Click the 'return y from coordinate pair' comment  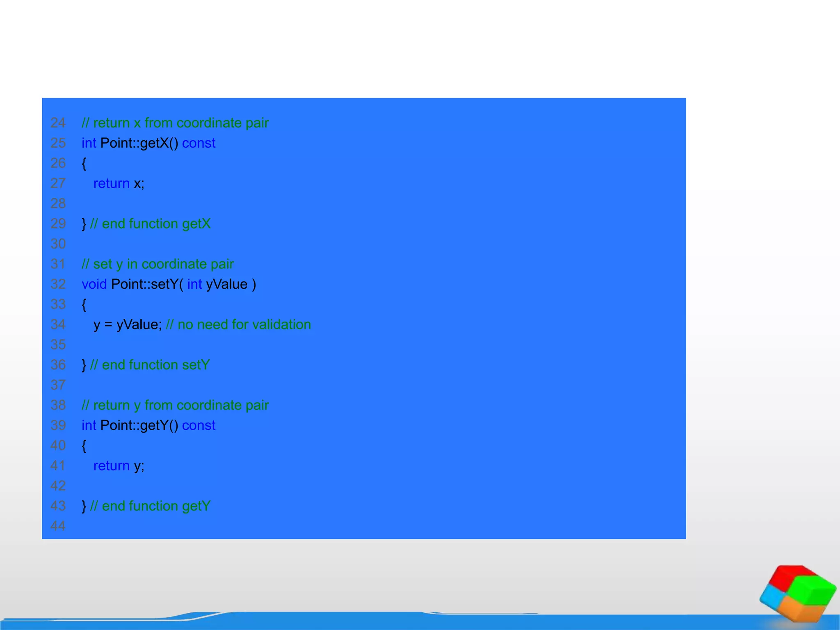pos(175,405)
